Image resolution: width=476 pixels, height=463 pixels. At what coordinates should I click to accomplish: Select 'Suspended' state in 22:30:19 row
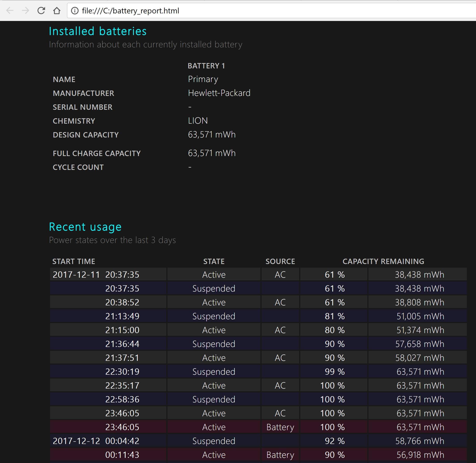pos(214,372)
